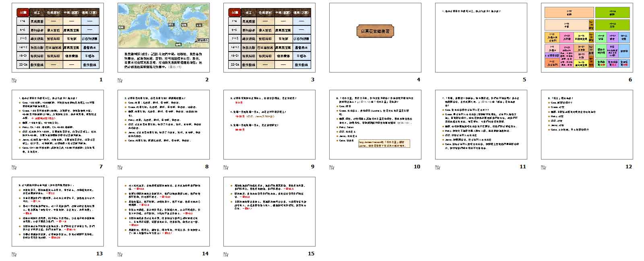Click the star icon under slide 12

pos(543,167)
